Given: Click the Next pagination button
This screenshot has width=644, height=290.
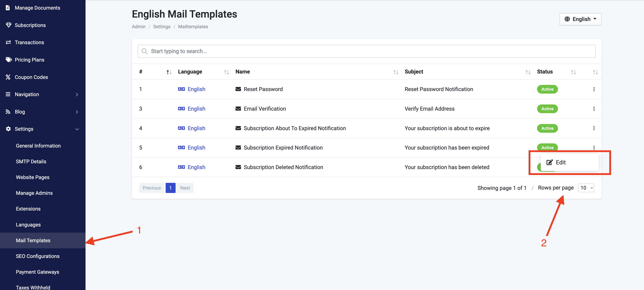Looking at the screenshot, I should click(x=185, y=188).
